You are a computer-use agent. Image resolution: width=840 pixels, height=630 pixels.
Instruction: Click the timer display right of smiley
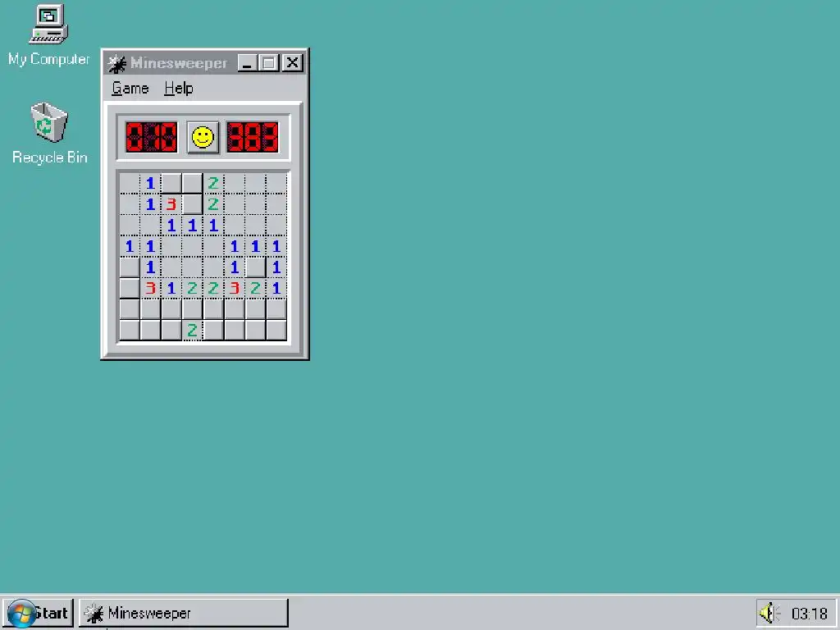coord(253,137)
